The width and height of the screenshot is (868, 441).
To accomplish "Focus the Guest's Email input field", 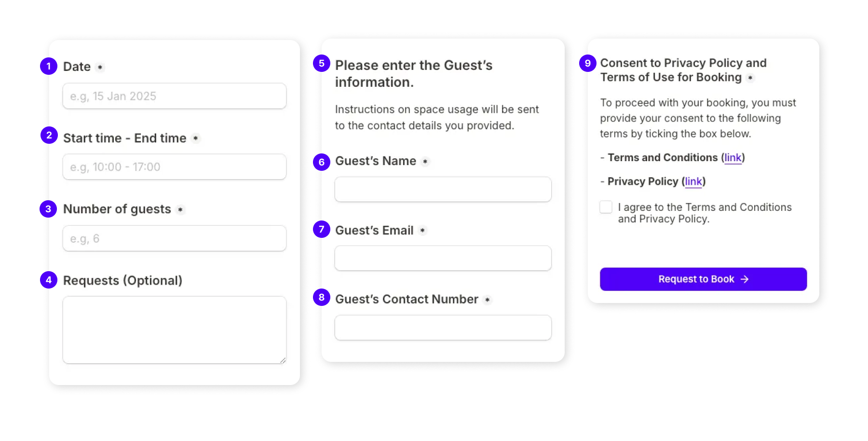I will pyautogui.click(x=443, y=258).
